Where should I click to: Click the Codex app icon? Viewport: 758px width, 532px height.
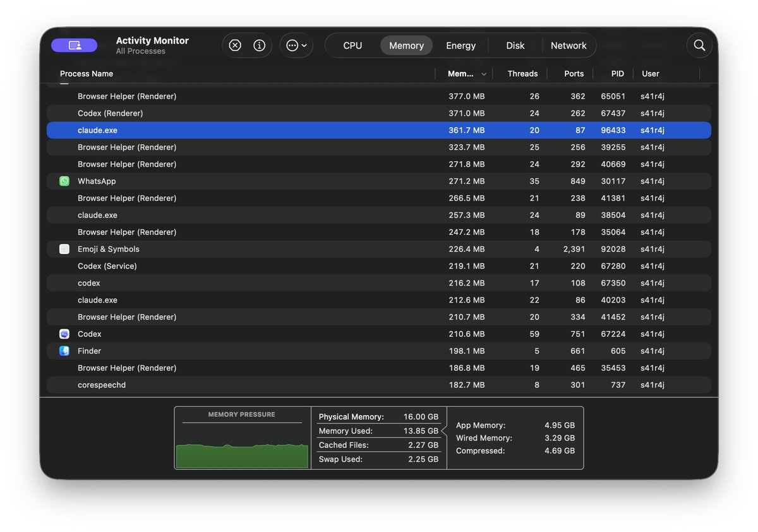pos(64,334)
